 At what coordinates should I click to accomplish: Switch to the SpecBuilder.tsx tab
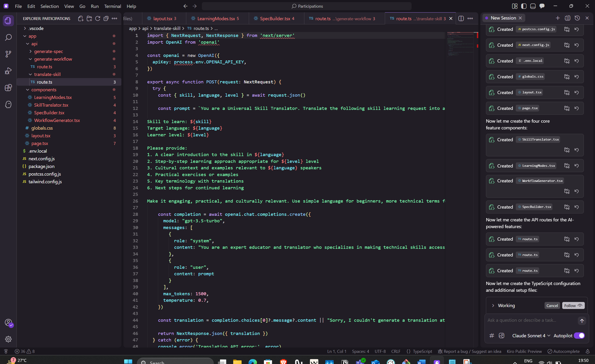pos(275,19)
